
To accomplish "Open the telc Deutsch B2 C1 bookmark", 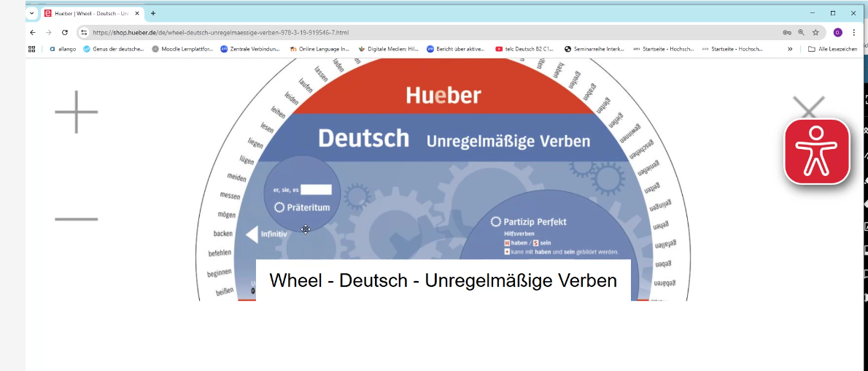I will [524, 49].
